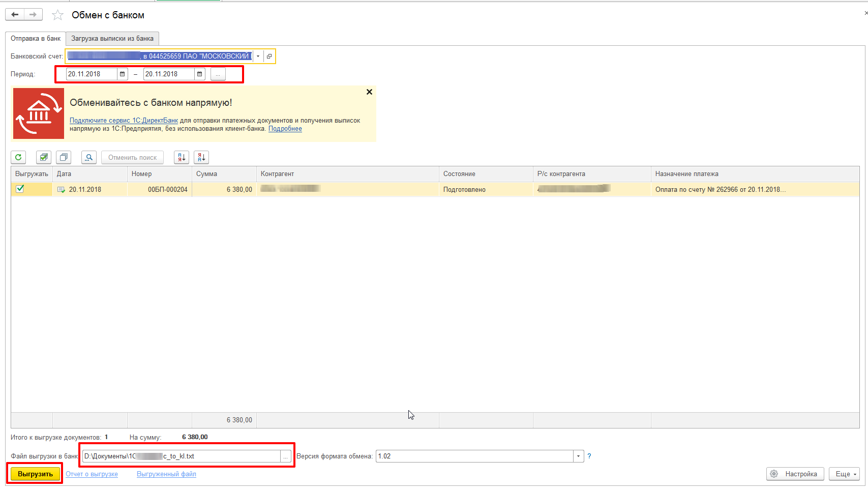Sort list descending with Я-A icon
This screenshot has width=868, height=490.
(x=201, y=157)
